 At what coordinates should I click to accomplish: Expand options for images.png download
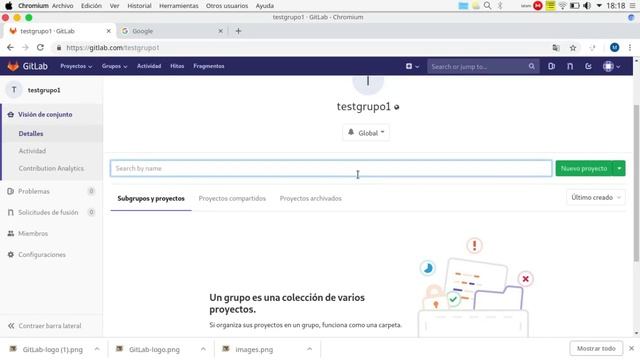coord(309,349)
